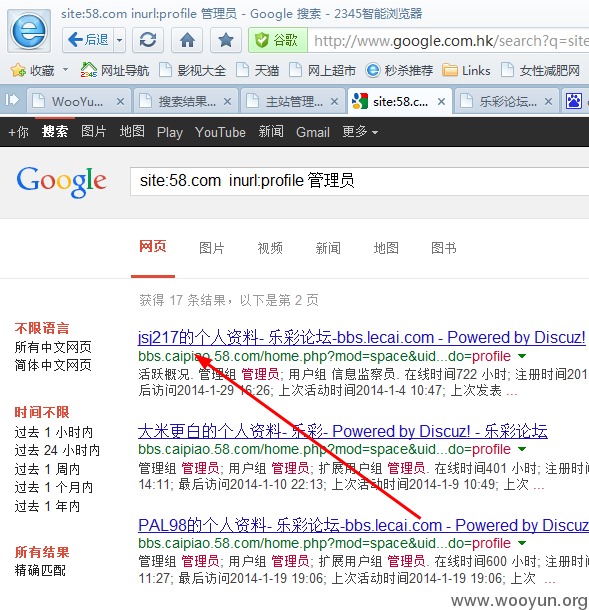Open the jsj217的个人资料 search result

(362, 337)
